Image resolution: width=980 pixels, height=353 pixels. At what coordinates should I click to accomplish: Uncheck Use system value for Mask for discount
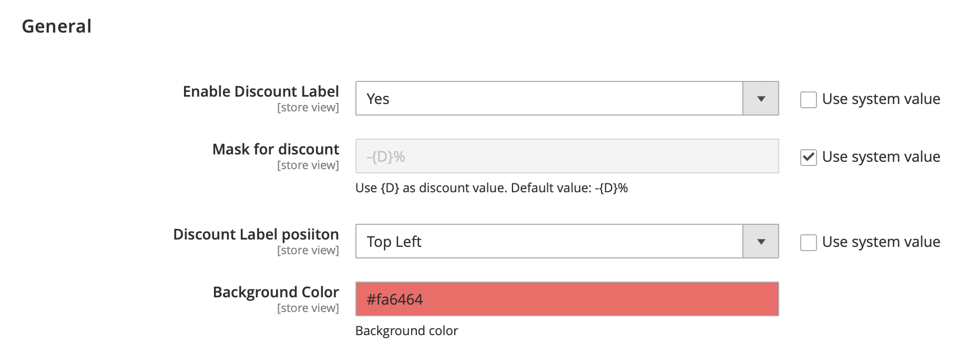coord(808,157)
